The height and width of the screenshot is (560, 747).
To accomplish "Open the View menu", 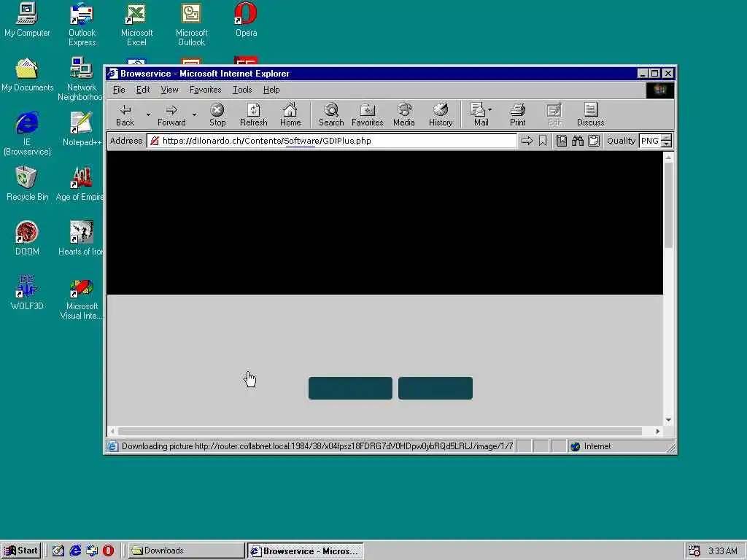I will click(x=169, y=90).
